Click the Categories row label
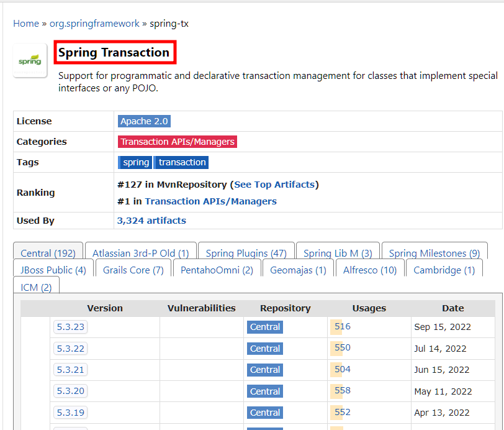The height and width of the screenshot is (430, 504). 42,142
